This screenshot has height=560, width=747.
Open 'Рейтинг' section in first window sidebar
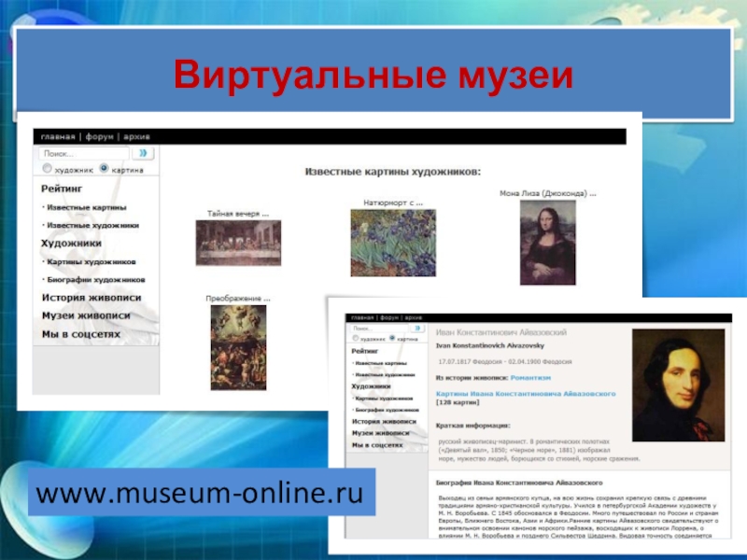(x=62, y=189)
